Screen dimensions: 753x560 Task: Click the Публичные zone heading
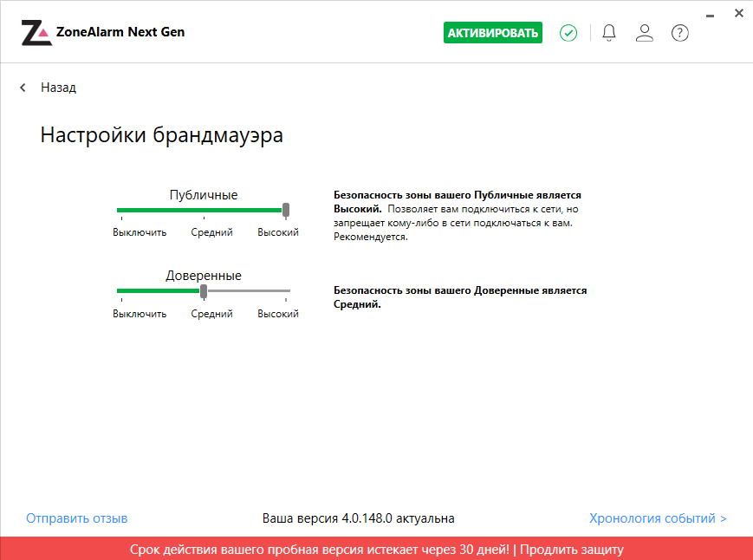point(204,195)
